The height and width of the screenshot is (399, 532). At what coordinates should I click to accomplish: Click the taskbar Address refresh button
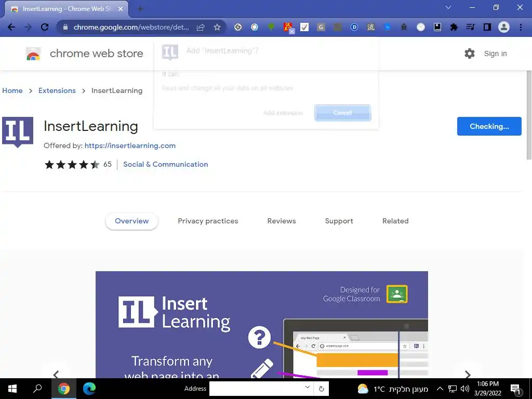pyautogui.click(x=321, y=389)
